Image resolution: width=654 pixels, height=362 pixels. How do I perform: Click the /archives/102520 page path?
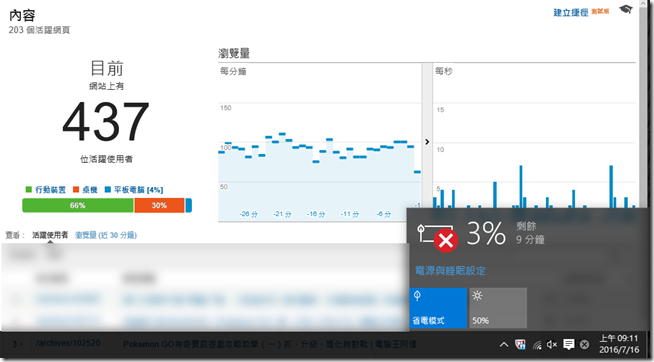(x=68, y=343)
